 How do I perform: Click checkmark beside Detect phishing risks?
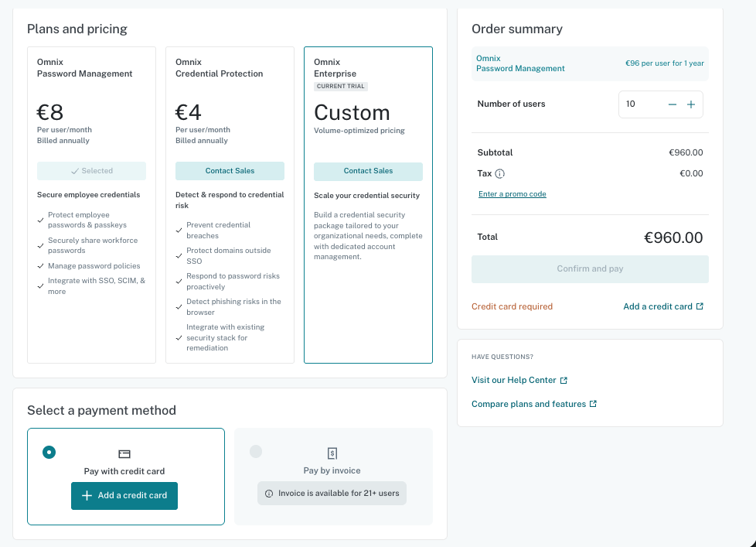[179, 307]
